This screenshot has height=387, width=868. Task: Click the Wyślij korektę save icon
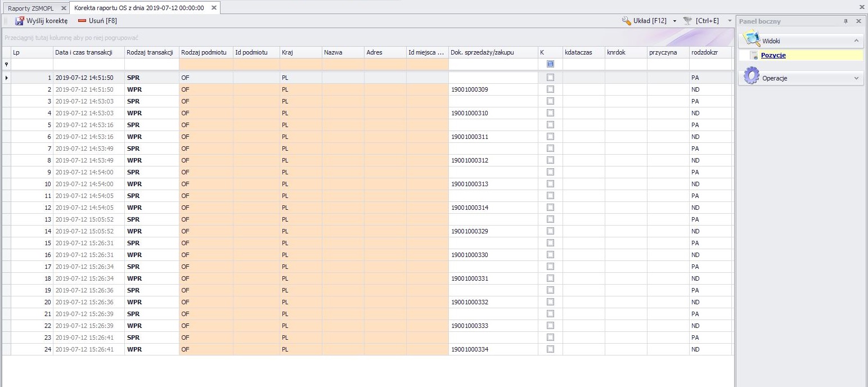click(x=19, y=21)
